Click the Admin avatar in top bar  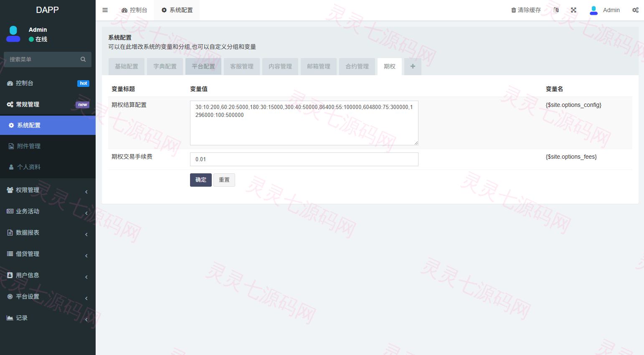pyautogui.click(x=593, y=10)
